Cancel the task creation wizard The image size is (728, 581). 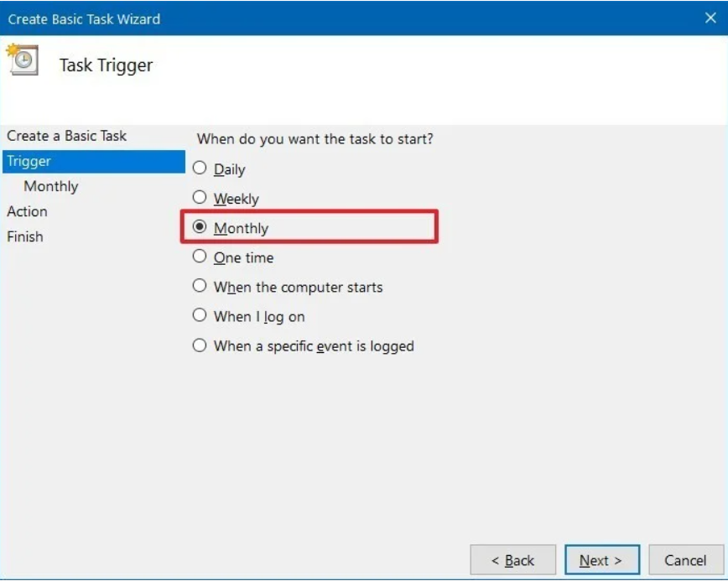pos(685,560)
